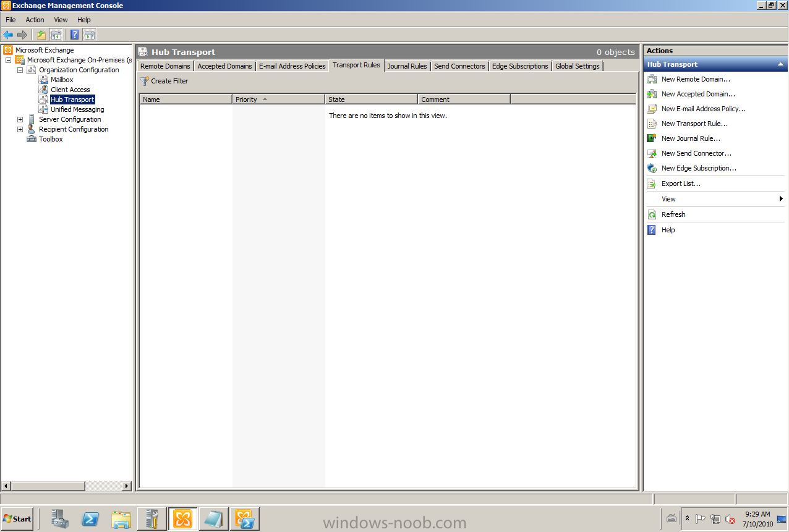Click the Server Manager taskbar icon
The height and width of the screenshot is (532, 789).
pos(60,519)
